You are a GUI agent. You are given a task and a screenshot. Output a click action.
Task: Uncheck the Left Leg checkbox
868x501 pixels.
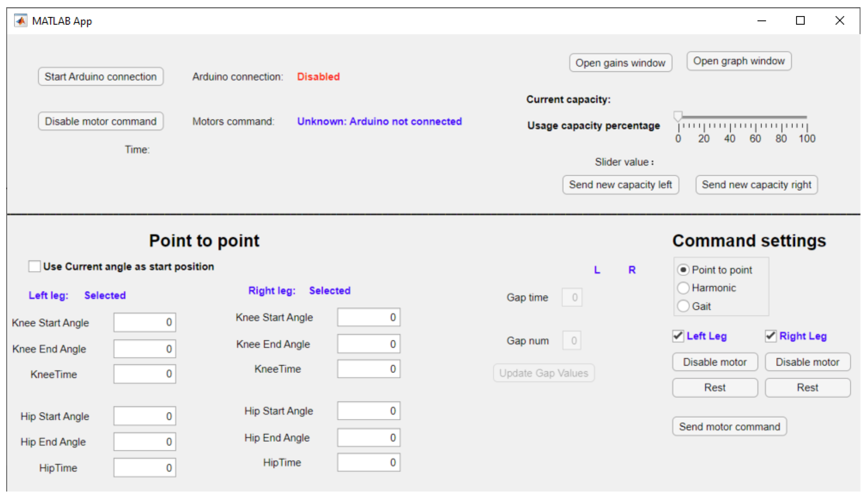(x=678, y=336)
